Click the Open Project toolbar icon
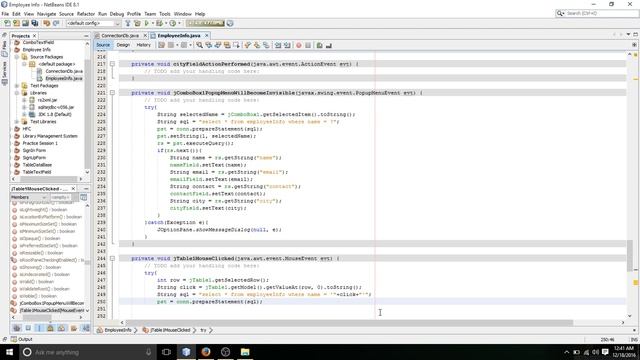Image resolution: width=640 pixels, height=360 pixels. click(25, 23)
